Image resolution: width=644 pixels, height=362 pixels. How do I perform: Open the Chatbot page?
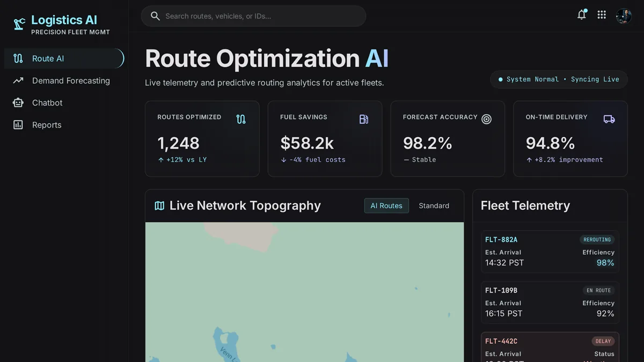point(64,102)
